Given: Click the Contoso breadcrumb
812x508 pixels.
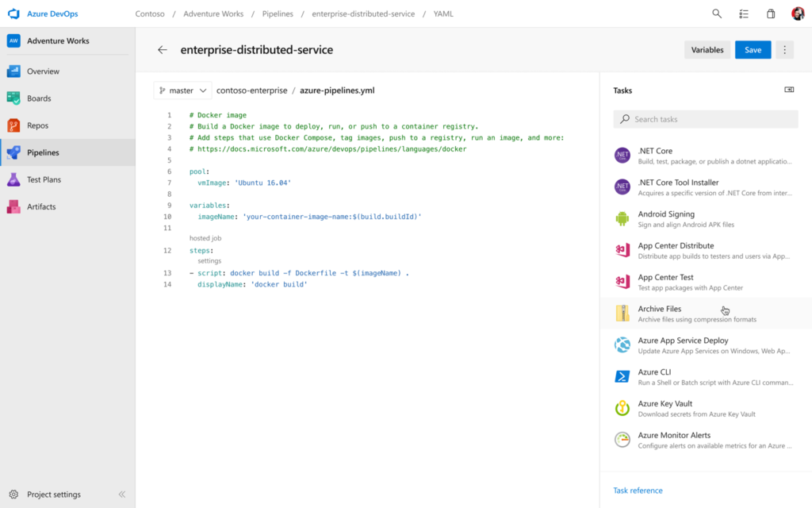Looking at the screenshot, I should (x=149, y=13).
